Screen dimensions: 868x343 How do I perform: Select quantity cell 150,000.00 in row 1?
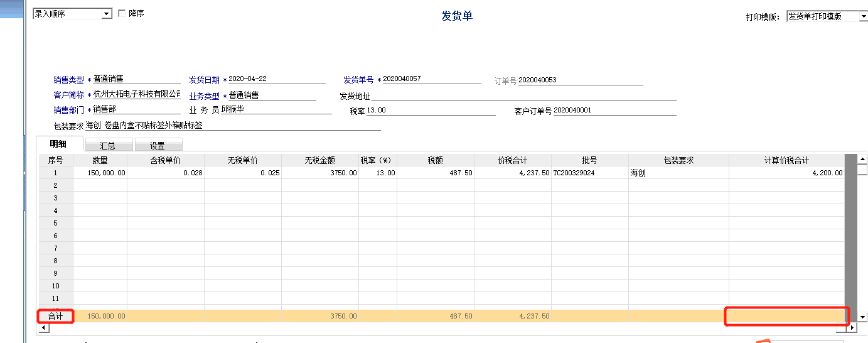[x=100, y=173]
